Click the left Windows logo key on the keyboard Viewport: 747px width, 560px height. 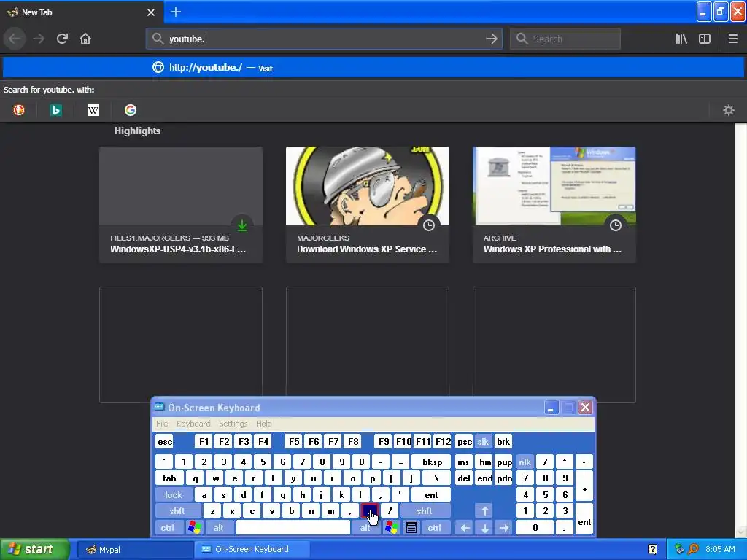[194, 527]
